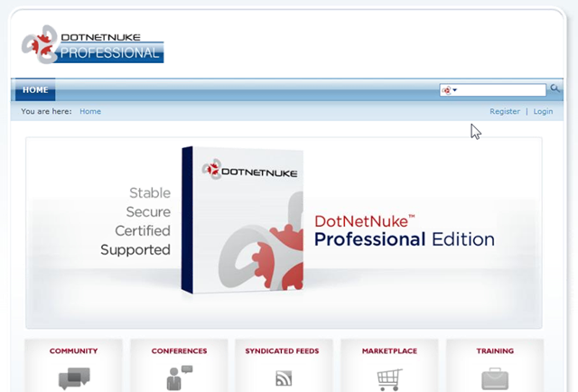Open the Register link
The height and width of the screenshot is (392, 578).
505,111
